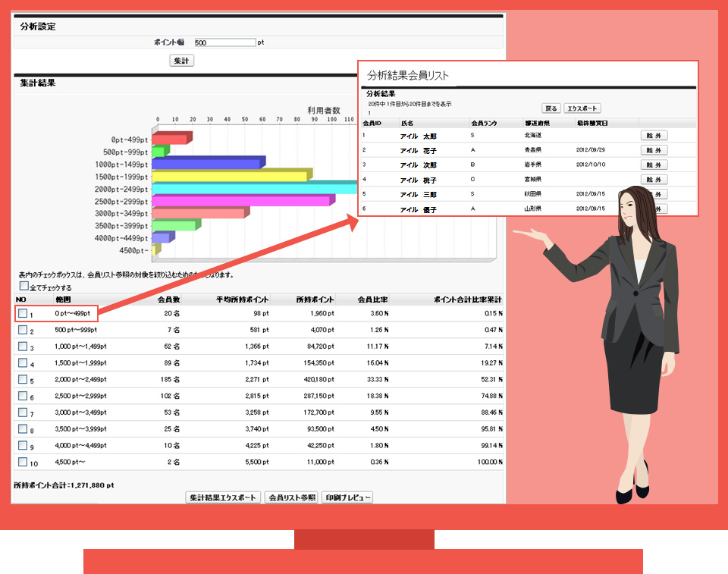
Task: Click 除外 for member アイル 太郎
Action: pyautogui.click(x=654, y=135)
